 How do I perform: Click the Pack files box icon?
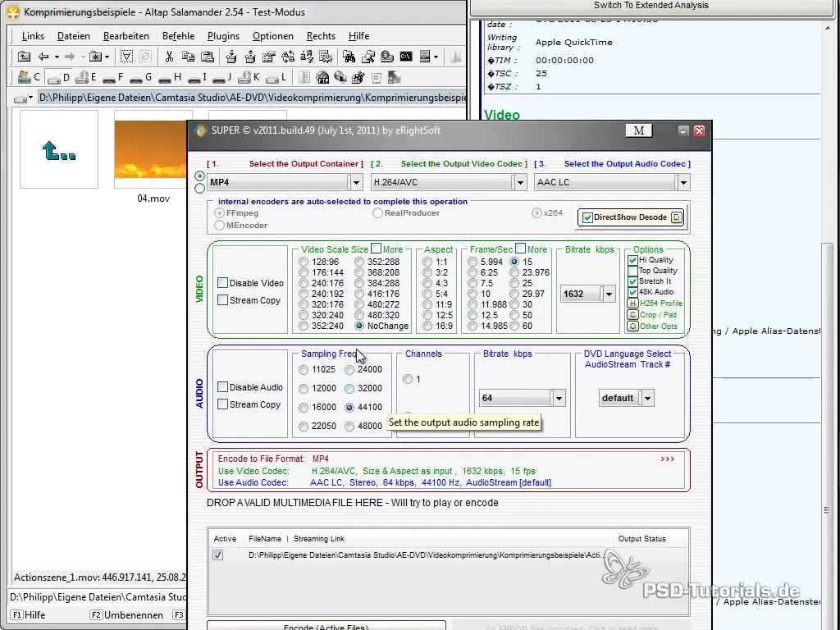(231, 57)
